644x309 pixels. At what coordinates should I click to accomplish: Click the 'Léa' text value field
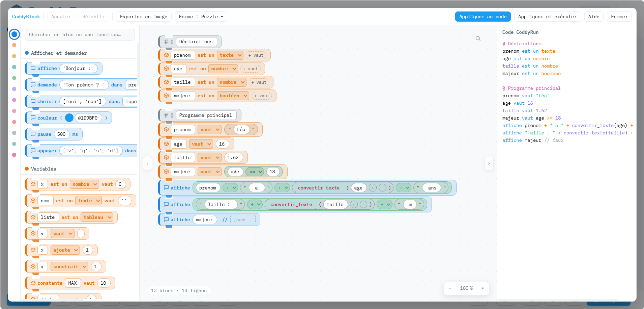241,129
